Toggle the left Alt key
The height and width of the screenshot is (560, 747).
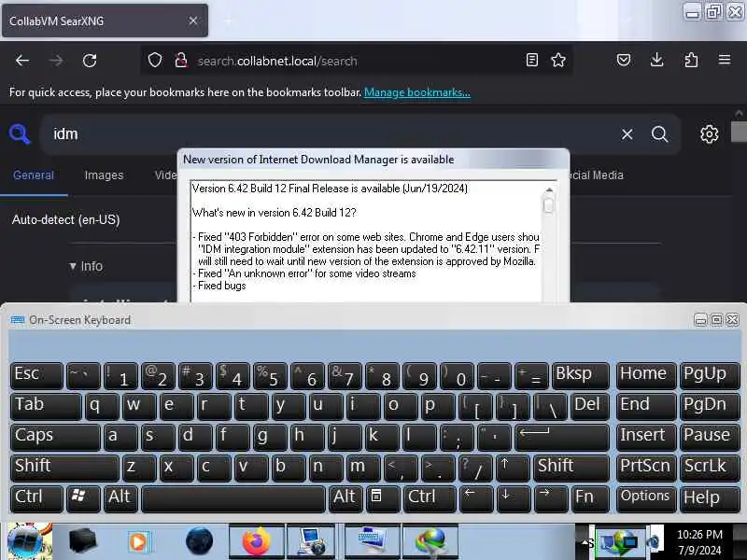pyautogui.click(x=120, y=498)
